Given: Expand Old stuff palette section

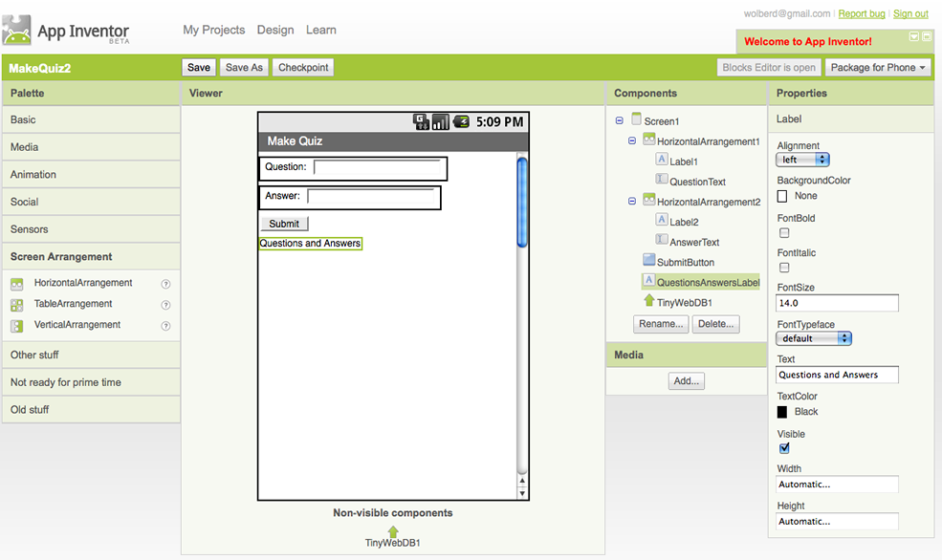Looking at the screenshot, I should (x=91, y=409).
